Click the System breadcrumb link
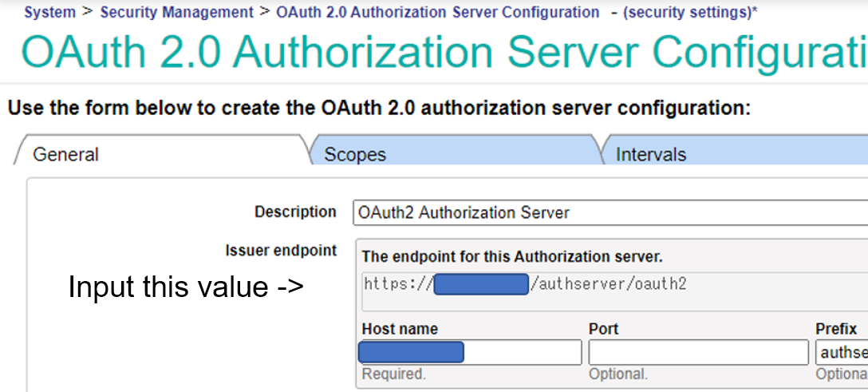Image resolution: width=868 pixels, height=392 pixels. [x=49, y=12]
